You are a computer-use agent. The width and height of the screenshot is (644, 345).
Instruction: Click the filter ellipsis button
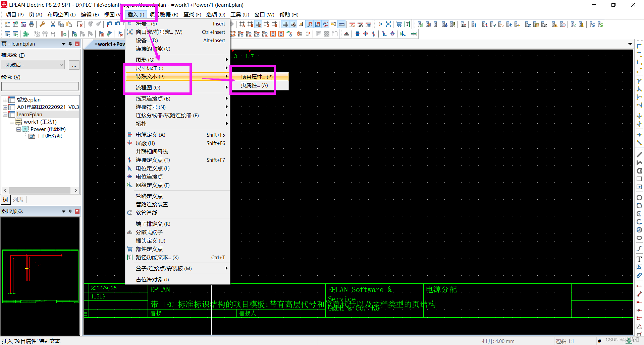pos(74,65)
